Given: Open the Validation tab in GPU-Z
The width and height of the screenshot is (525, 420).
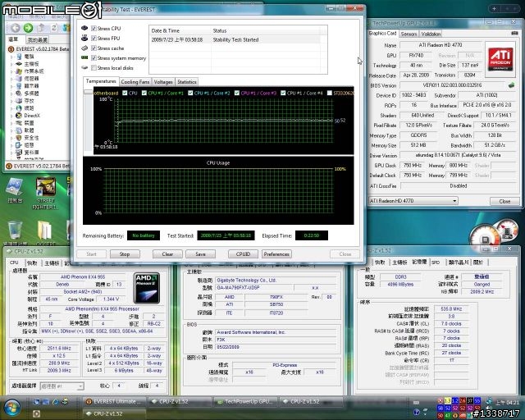Looking at the screenshot, I should point(431,34).
